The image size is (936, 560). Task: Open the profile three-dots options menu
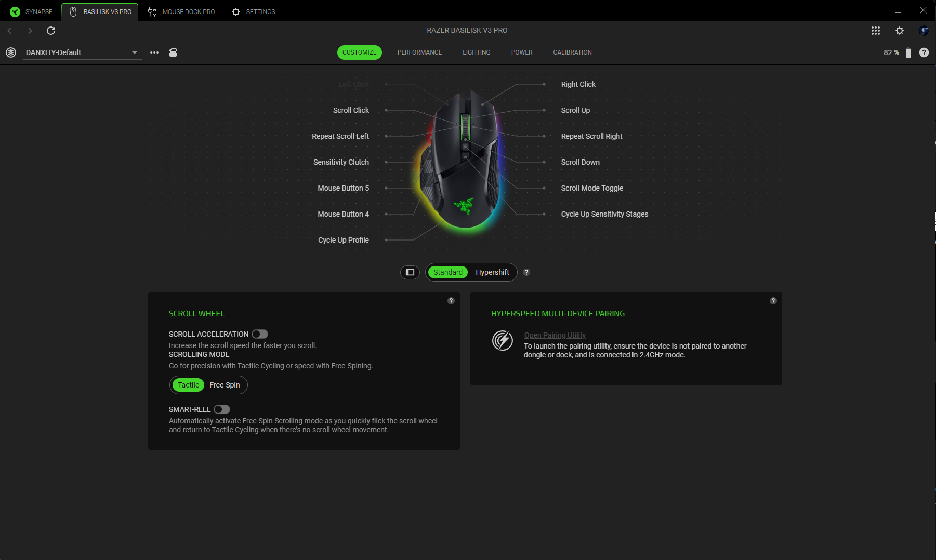click(x=154, y=52)
